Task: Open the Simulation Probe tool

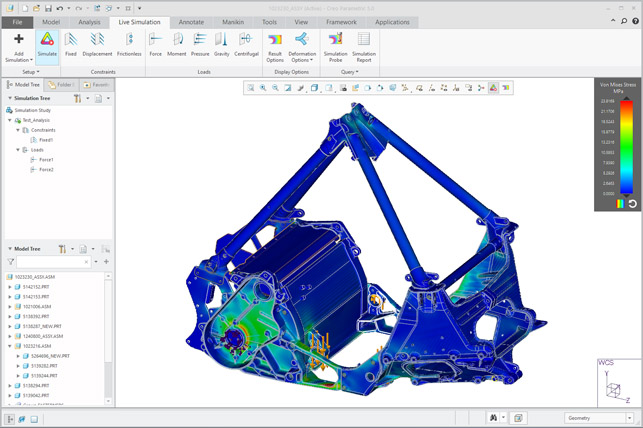Action: tap(335, 48)
